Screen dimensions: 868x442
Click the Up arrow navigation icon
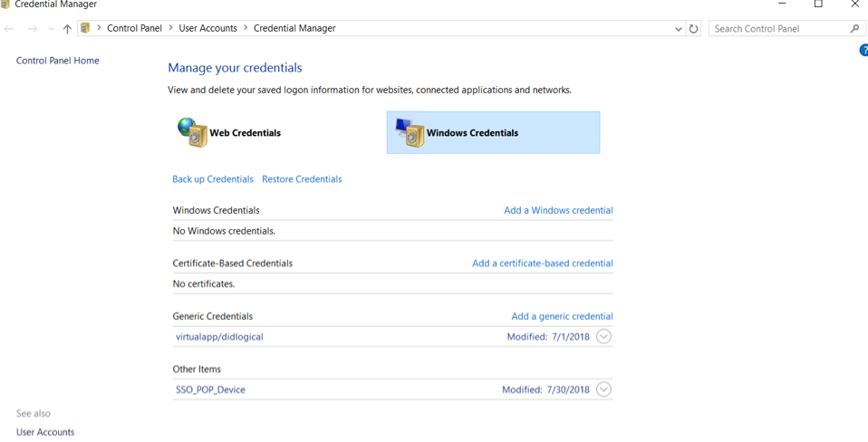(x=67, y=29)
